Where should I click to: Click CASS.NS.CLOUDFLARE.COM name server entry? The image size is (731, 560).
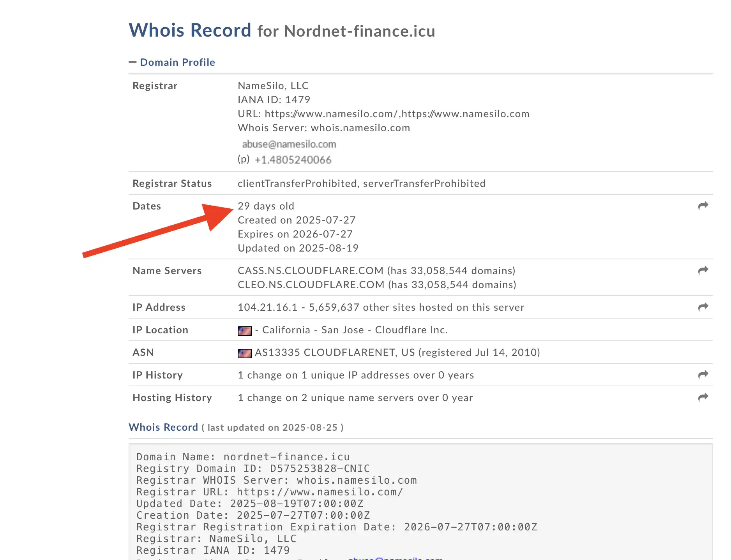point(376,271)
